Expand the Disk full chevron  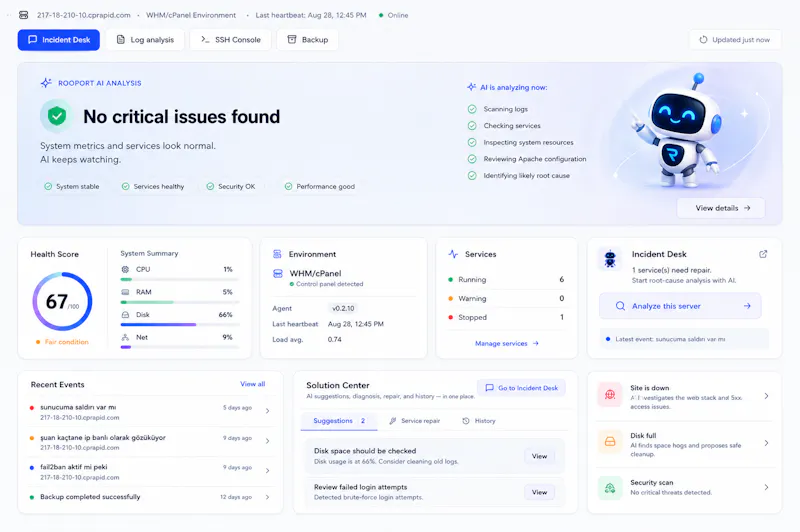click(766, 443)
